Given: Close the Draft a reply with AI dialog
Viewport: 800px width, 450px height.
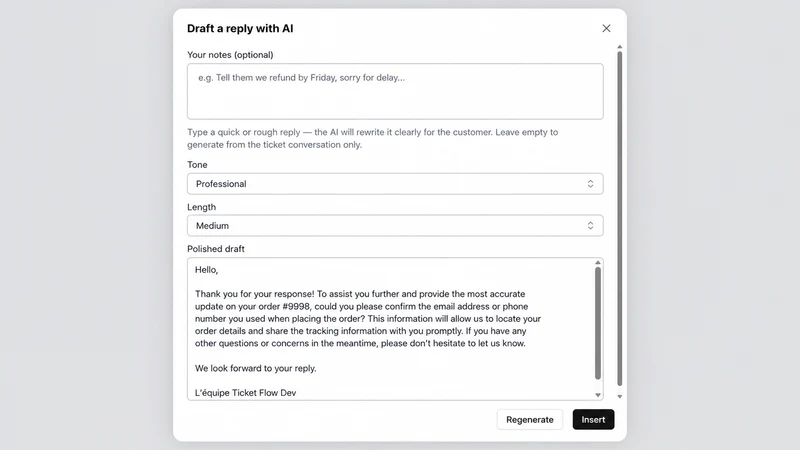Looking at the screenshot, I should point(606,29).
